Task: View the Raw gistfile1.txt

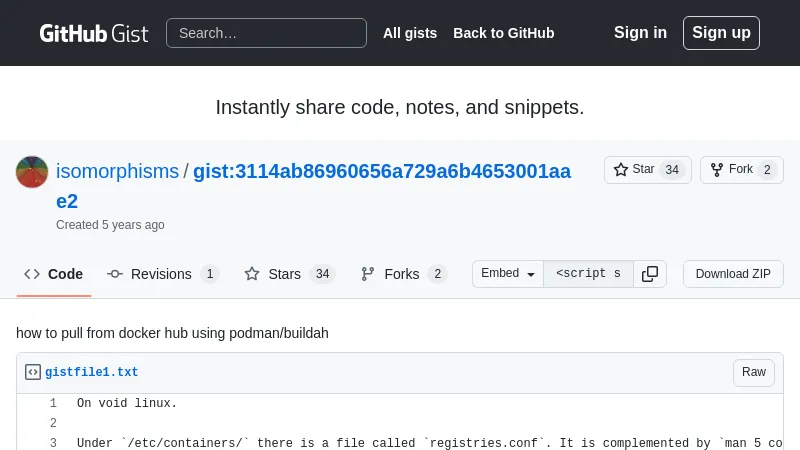Action: click(x=753, y=372)
